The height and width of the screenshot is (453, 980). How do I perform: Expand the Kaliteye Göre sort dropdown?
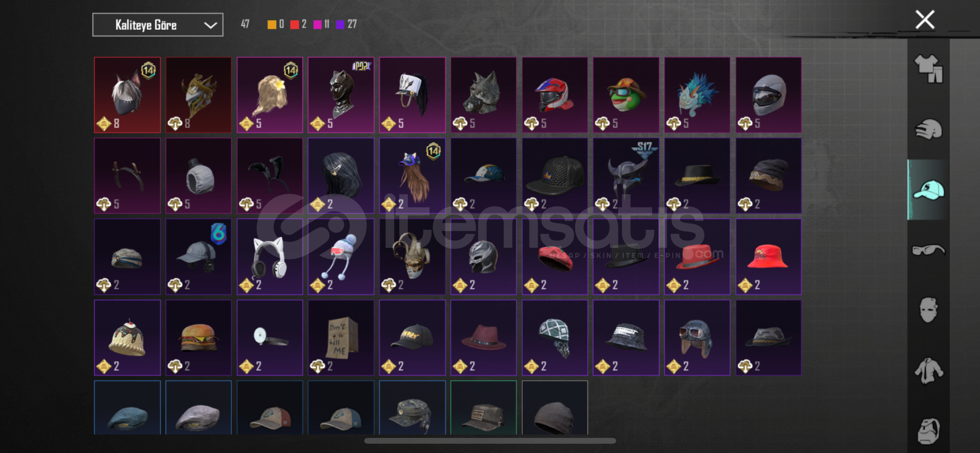click(158, 25)
